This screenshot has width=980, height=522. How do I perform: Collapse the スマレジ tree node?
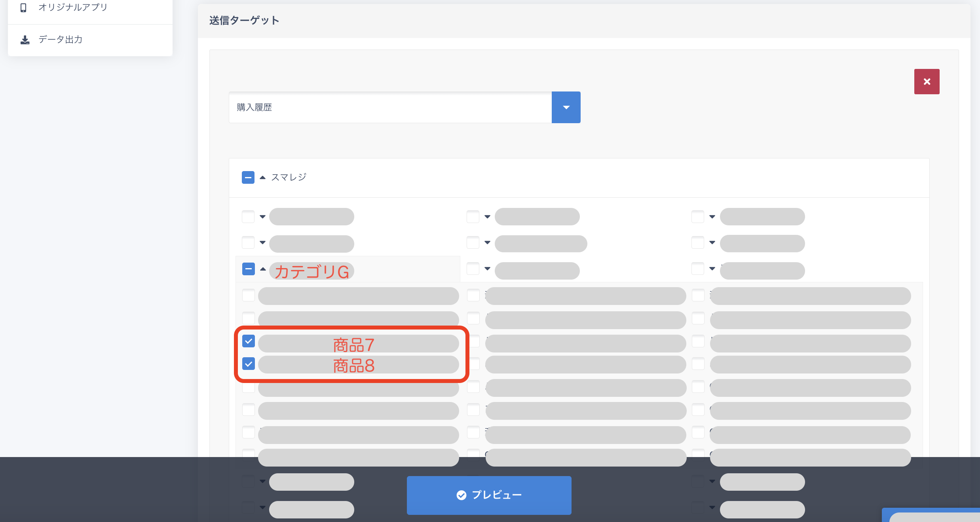coord(262,177)
